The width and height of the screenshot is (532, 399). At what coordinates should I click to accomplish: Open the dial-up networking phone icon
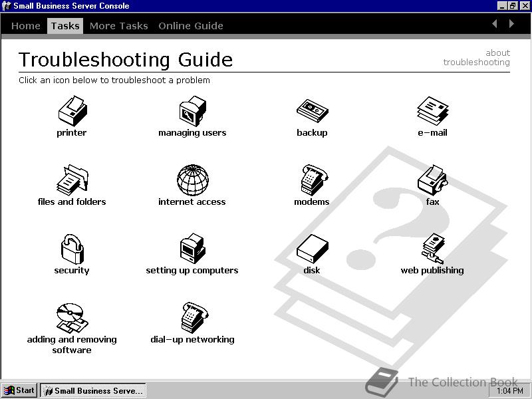[195, 318]
